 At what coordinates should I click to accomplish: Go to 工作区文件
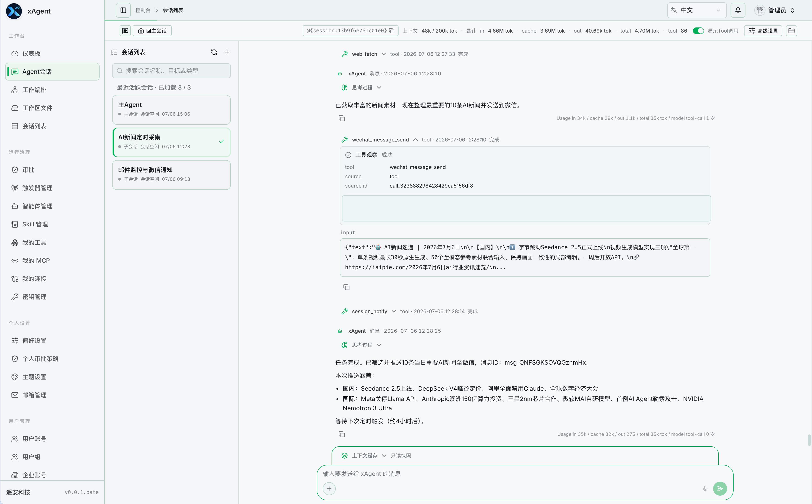click(x=52, y=108)
